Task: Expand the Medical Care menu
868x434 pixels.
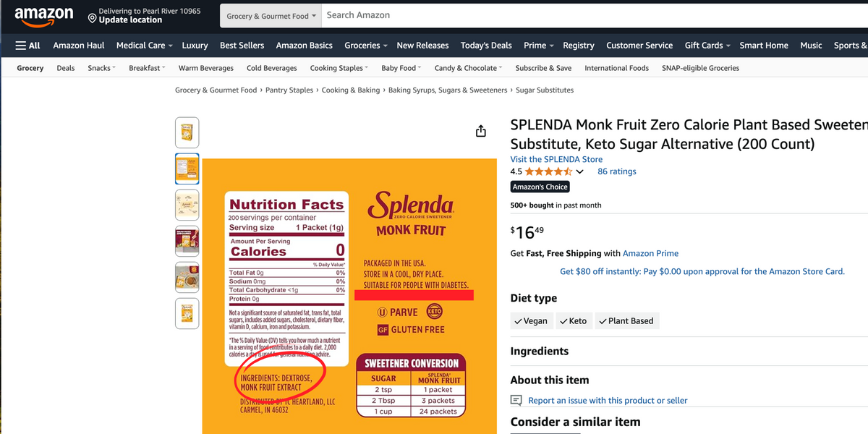Action: [x=144, y=45]
